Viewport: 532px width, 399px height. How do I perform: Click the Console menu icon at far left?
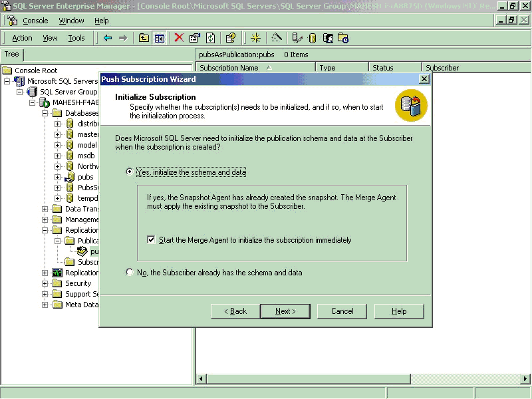13,21
